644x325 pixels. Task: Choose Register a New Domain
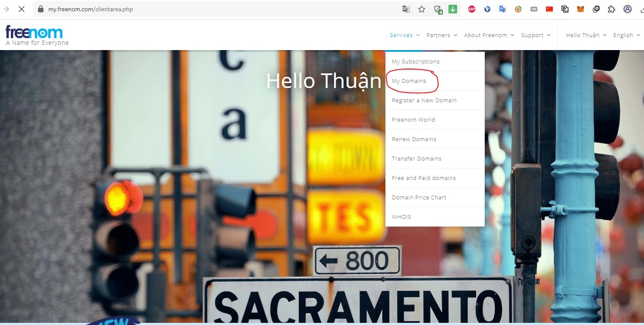click(x=435, y=101)
